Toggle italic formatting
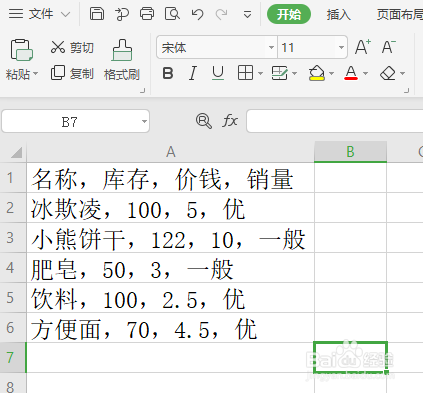 192,73
